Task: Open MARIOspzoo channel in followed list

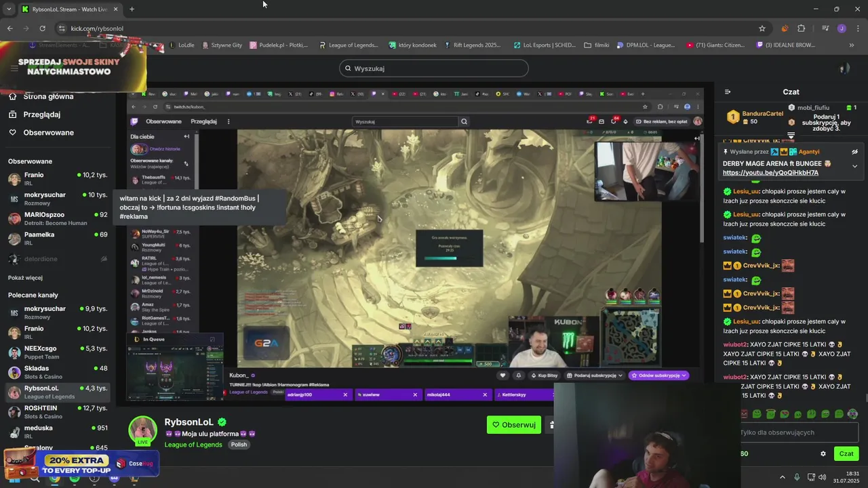Action: point(58,219)
